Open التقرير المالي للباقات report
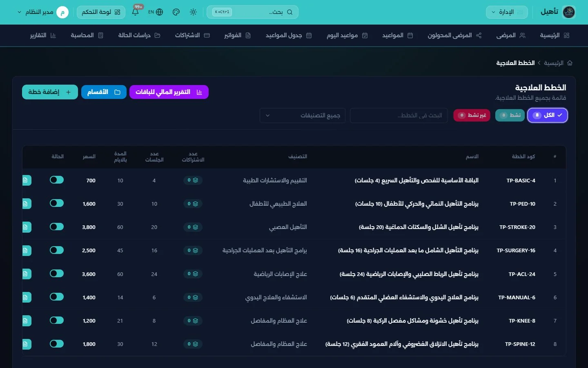 tap(169, 92)
